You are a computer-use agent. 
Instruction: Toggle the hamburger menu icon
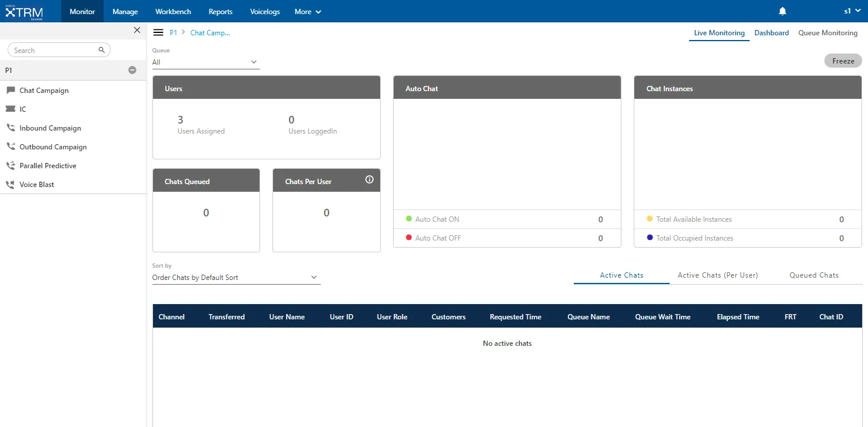coord(158,33)
